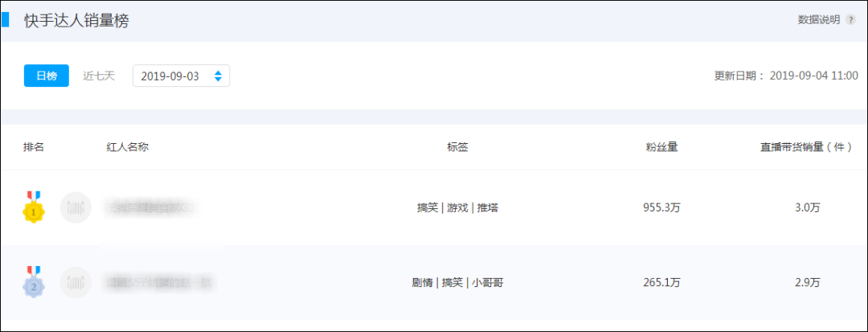The height and width of the screenshot is (332, 868).
Task: Open the blurred rank 2 influencer name
Action: [x=161, y=283]
